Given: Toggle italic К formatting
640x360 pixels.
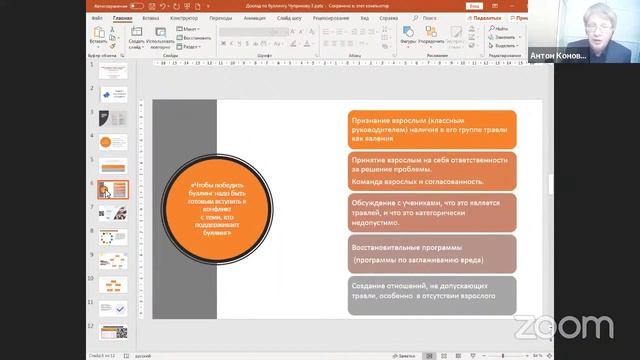Looking at the screenshot, I should 231,44.
